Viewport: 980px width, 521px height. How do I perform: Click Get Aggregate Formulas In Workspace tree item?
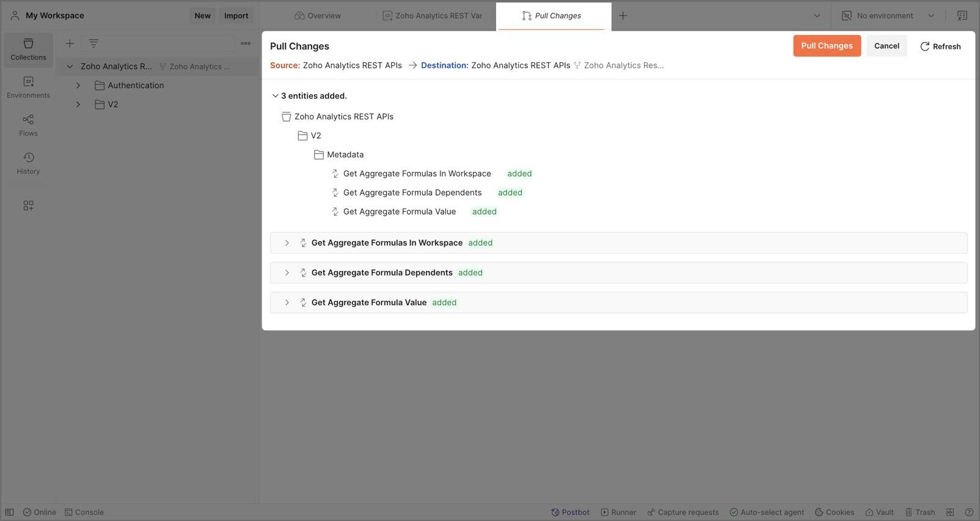coord(417,174)
